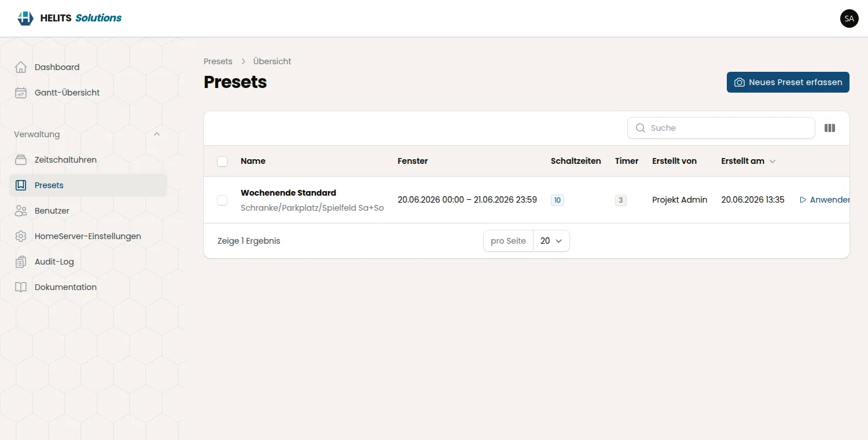Click the Schaltzeiten badge showing 10
Image resolution: width=868 pixels, height=440 pixels.
[x=557, y=200]
